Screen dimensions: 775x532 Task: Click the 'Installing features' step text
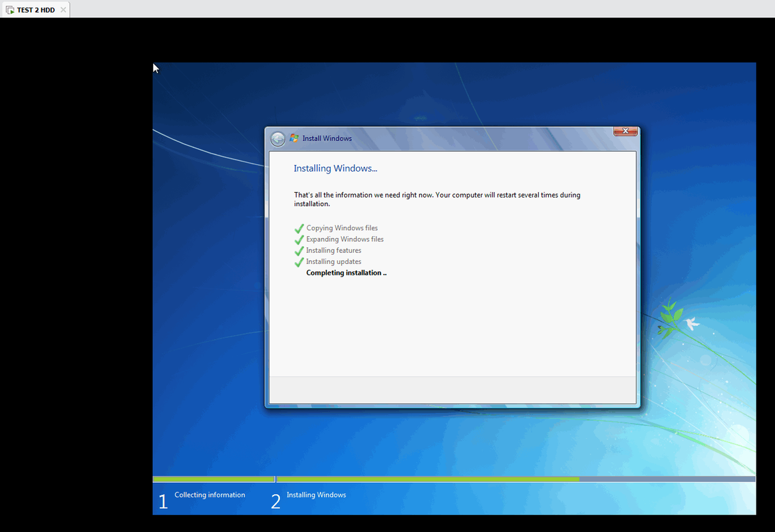[x=334, y=251]
